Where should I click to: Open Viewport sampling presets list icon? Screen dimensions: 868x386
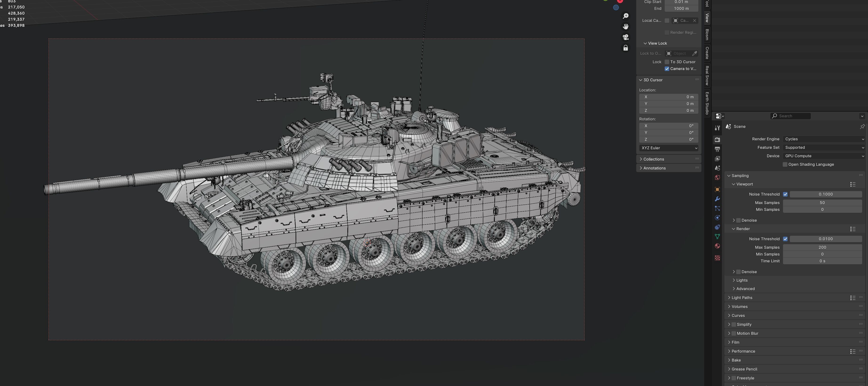[853, 184]
